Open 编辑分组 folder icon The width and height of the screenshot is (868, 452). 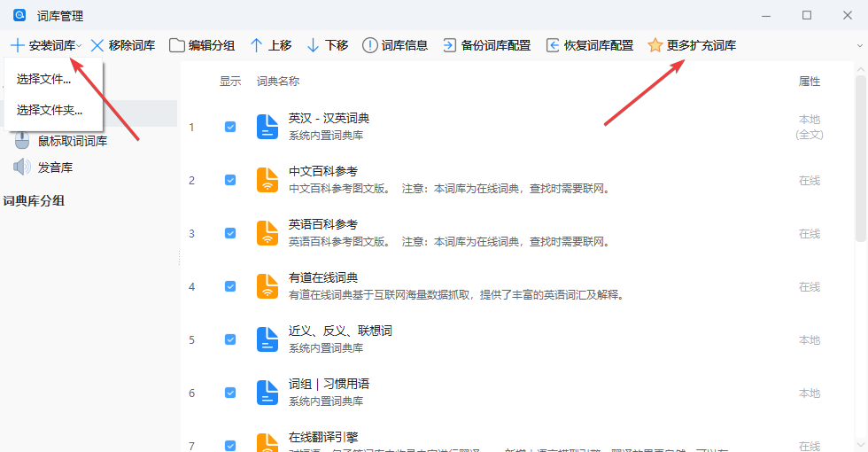(177, 45)
